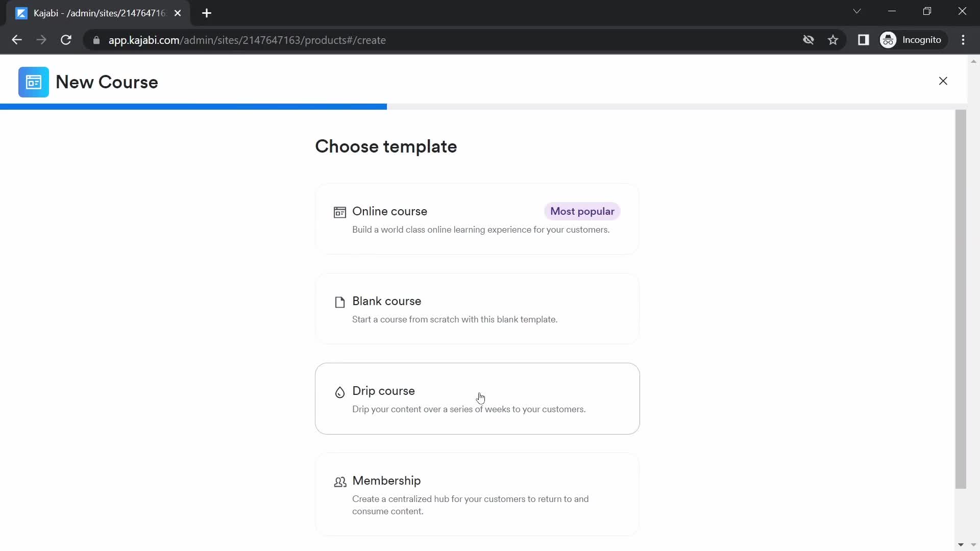Go back with the browser back arrow

(x=17, y=40)
